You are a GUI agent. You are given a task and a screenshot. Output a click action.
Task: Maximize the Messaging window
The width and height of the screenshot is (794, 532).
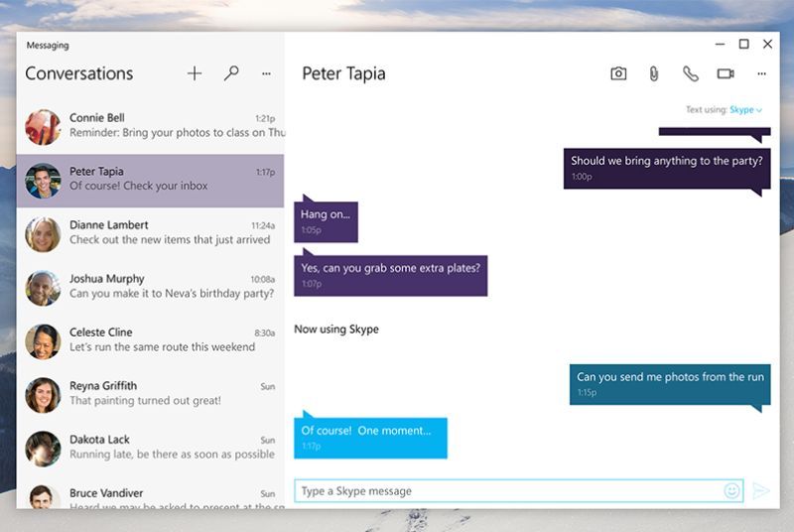743,45
